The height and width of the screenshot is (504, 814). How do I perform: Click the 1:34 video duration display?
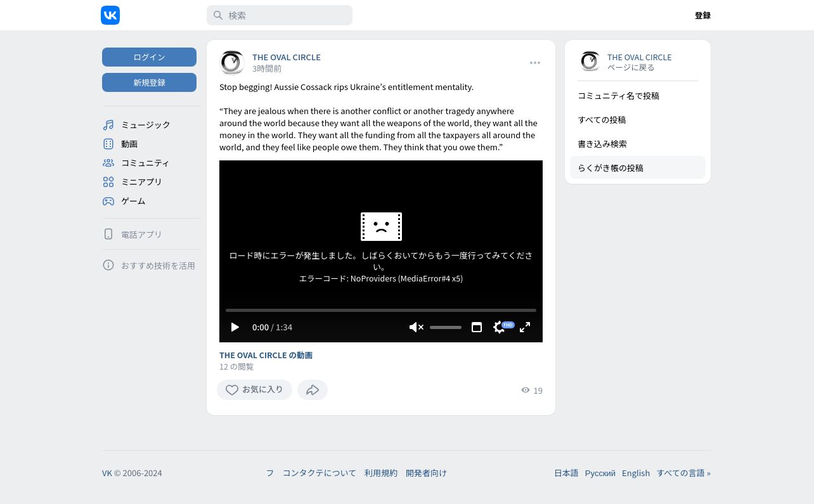284,327
